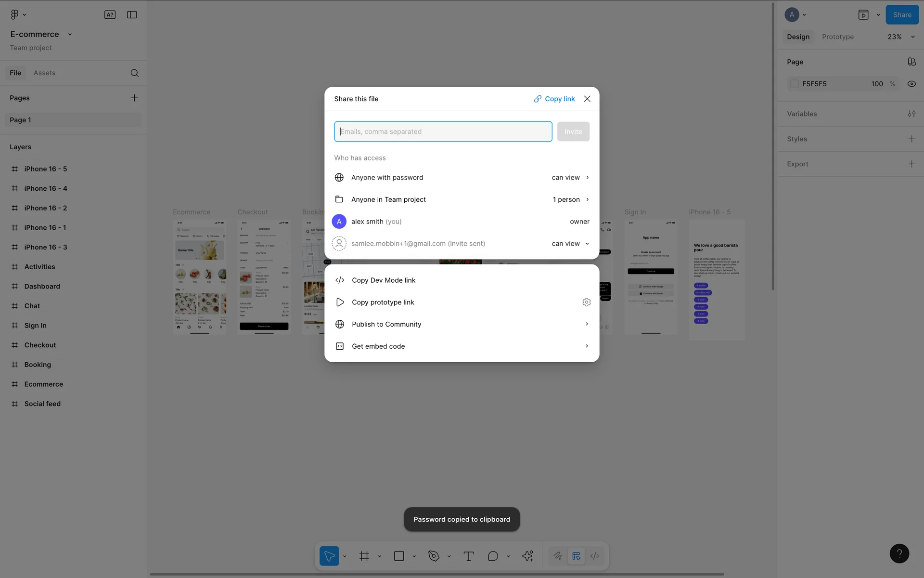This screenshot has width=924, height=578.
Task: Select the Comment tool
Action: (x=493, y=556)
